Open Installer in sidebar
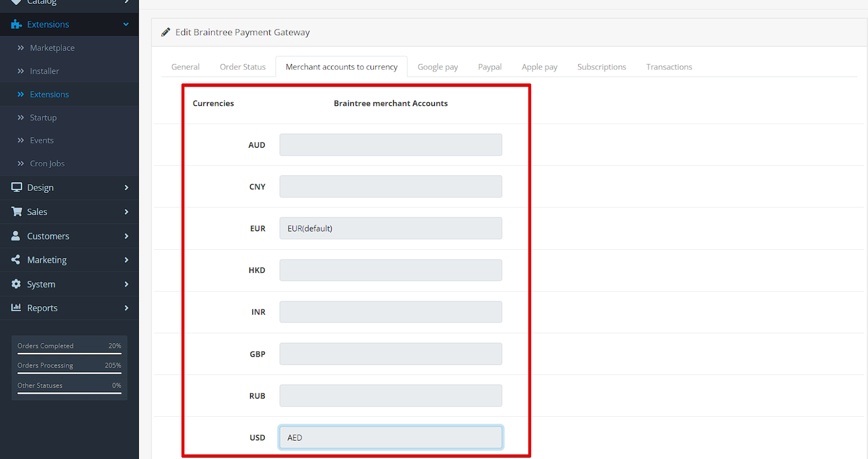Image resolution: width=868 pixels, height=459 pixels. pos(44,71)
